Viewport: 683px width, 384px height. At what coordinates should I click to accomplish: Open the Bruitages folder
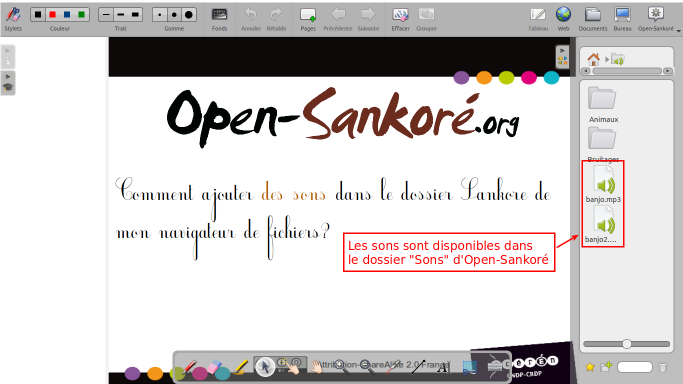point(603,144)
